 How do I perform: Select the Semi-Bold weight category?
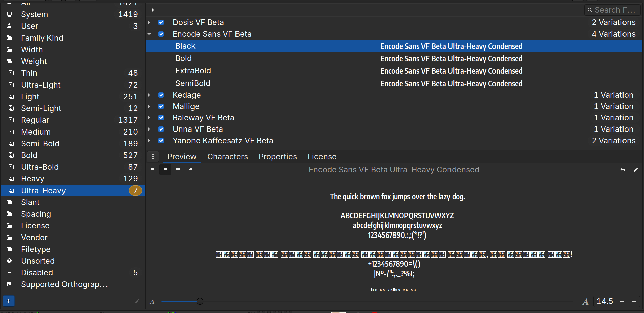pyautogui.click(x=73, y=144)
